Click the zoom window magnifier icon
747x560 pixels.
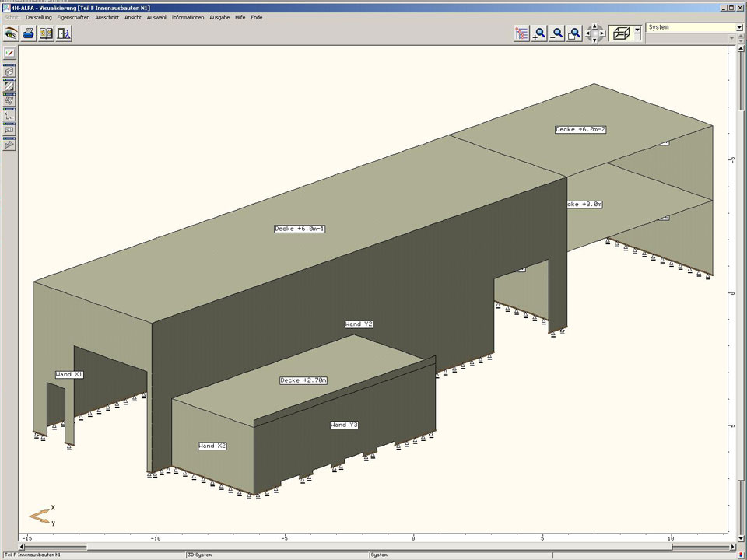coord(574,33)
